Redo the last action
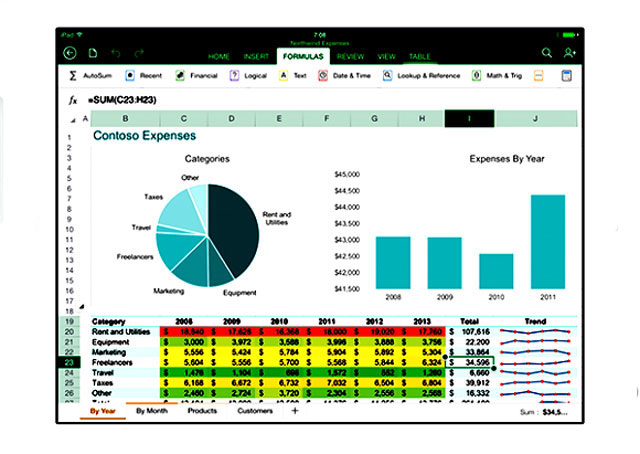This screenshot has width=640, height=454. (x=139, y=53)
